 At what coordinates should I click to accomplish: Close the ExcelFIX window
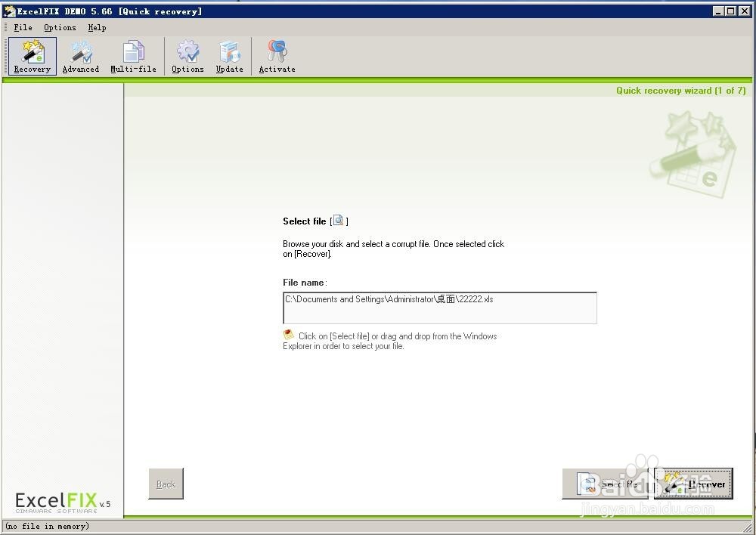pyautogui.click(x=745, y=11)
